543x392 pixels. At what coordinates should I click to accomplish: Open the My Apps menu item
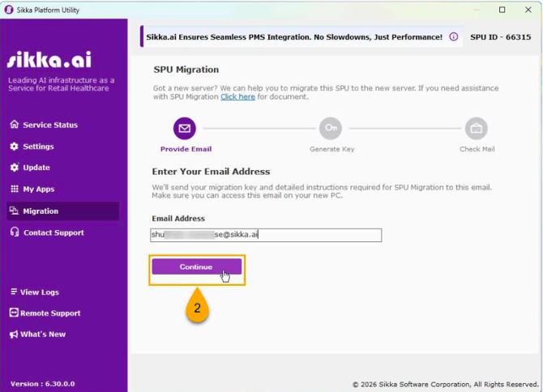coord(38,189)
